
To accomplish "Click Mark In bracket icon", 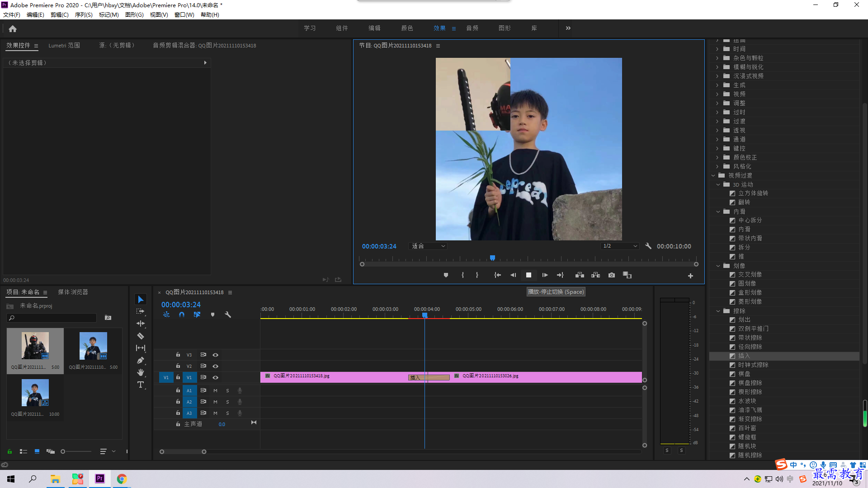I will click(x=462, y=275).
